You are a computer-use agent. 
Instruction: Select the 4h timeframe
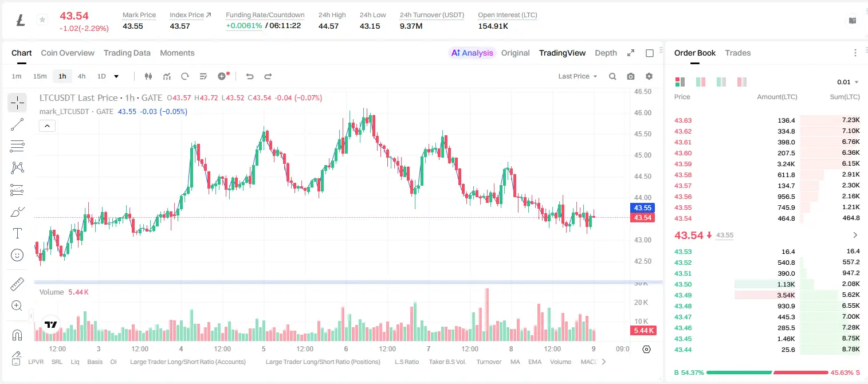pos(81,76)
